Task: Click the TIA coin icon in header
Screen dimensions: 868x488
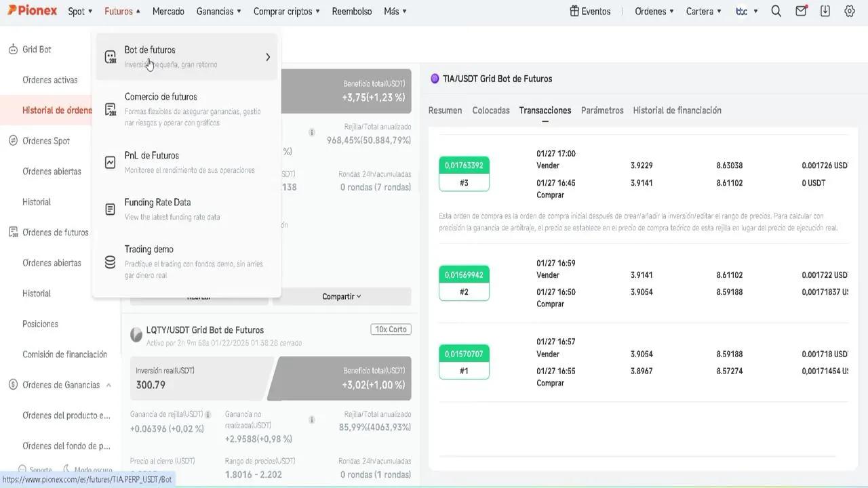Action: (435, 79)
